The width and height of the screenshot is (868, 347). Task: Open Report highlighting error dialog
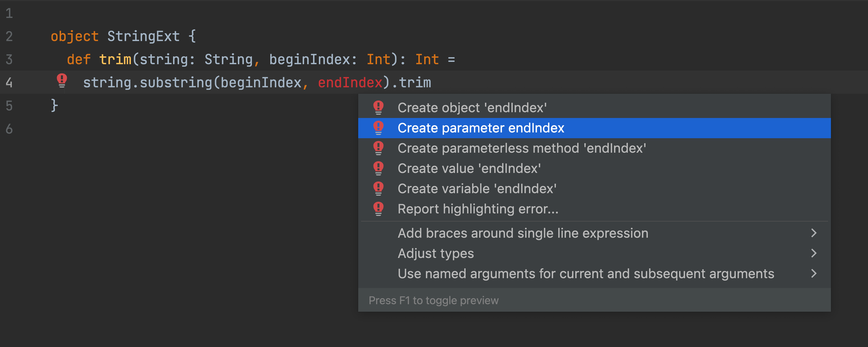[x=478, y=209]
